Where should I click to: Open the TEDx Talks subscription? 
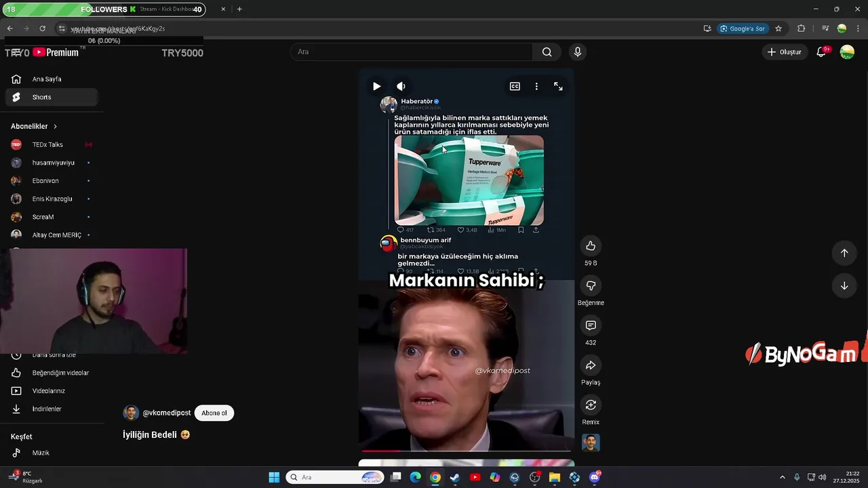(52, 144)
